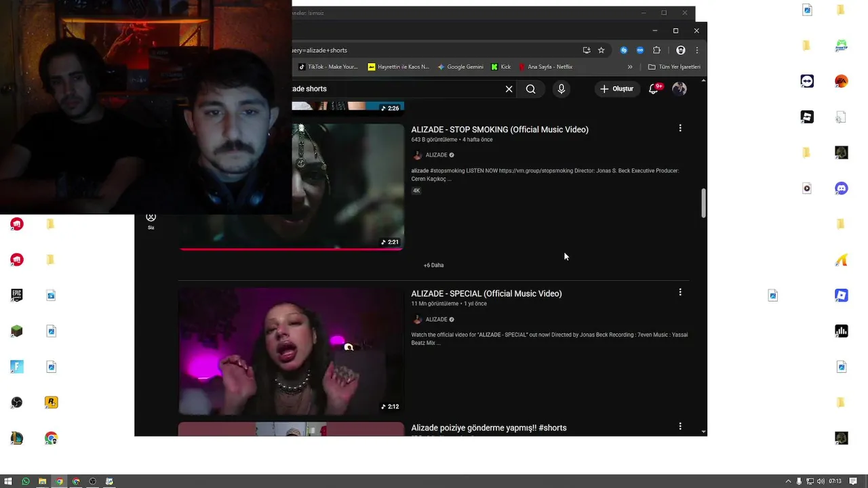Open the Ana Sayfa - Netflix bookmark

tap(546, 67)
